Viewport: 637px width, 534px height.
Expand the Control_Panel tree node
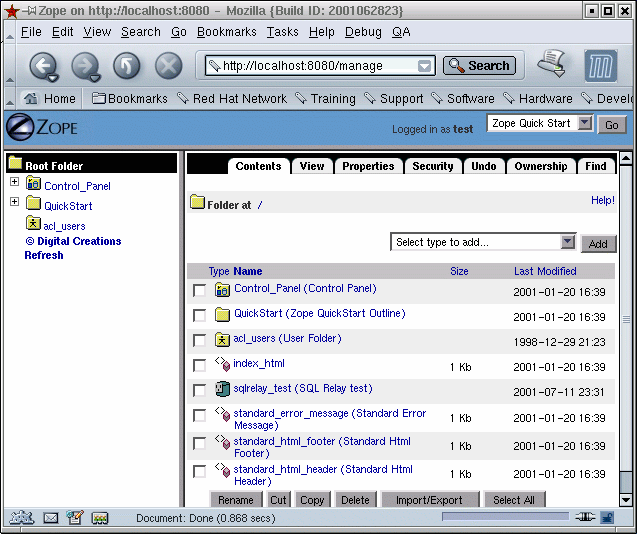coord(14,182)
